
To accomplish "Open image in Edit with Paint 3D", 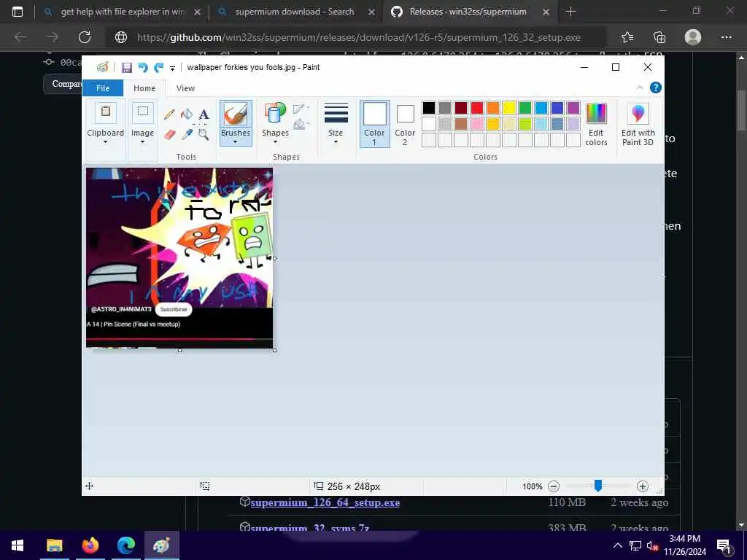I will [638, 124].
